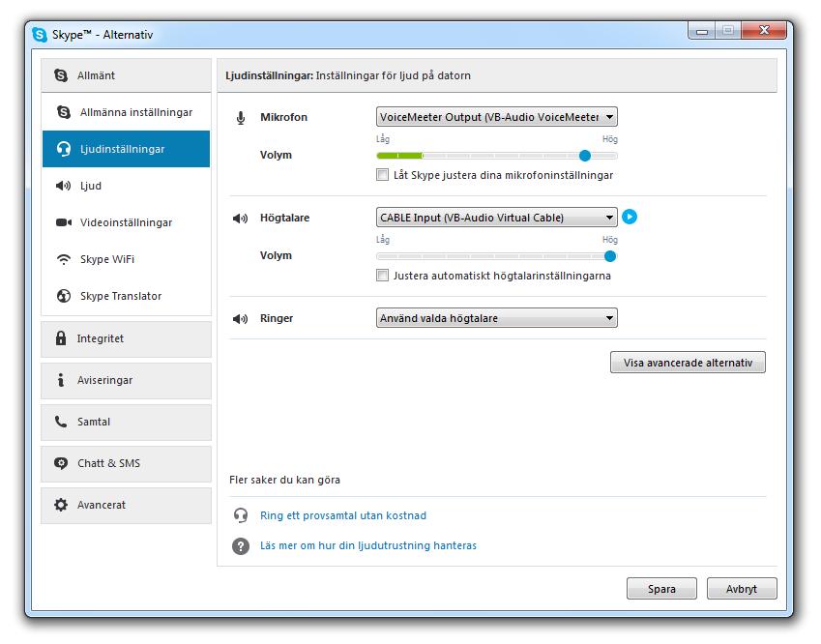Open Skype WiFi settings

[126, 259]
